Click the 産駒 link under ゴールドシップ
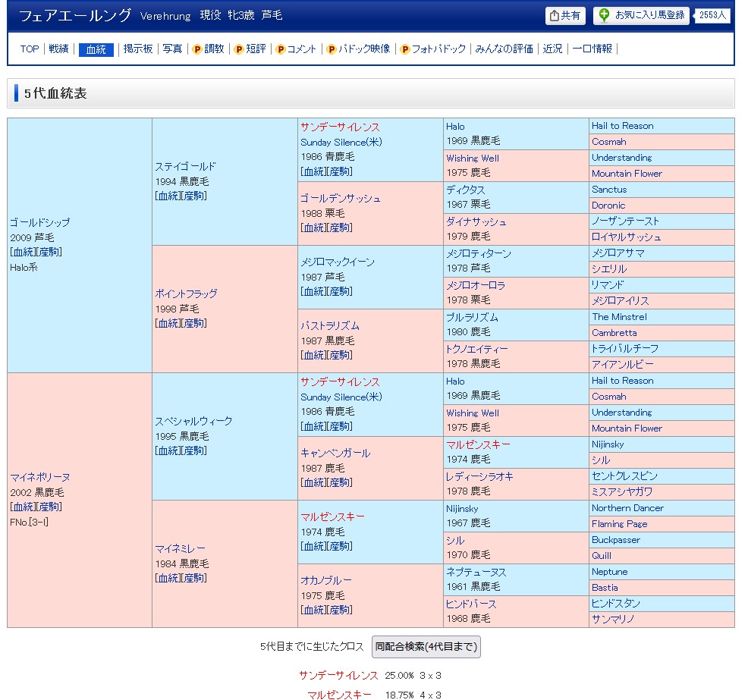The height and width of the screenshot is (700, 748). click(x=49, y=252)
